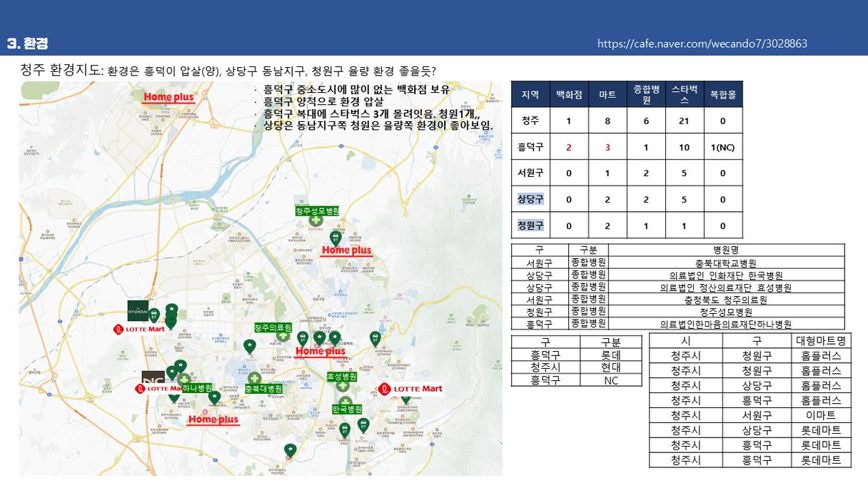This screenshot has height=488, width=868.
Task: Click the red '2' in 흥덕구 row
Action: [569, 147]
